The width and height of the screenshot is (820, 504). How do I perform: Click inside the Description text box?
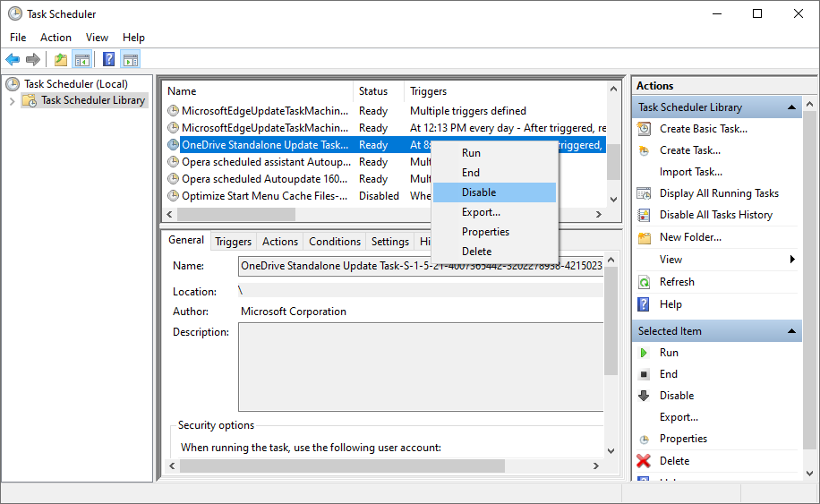point(421,367)
